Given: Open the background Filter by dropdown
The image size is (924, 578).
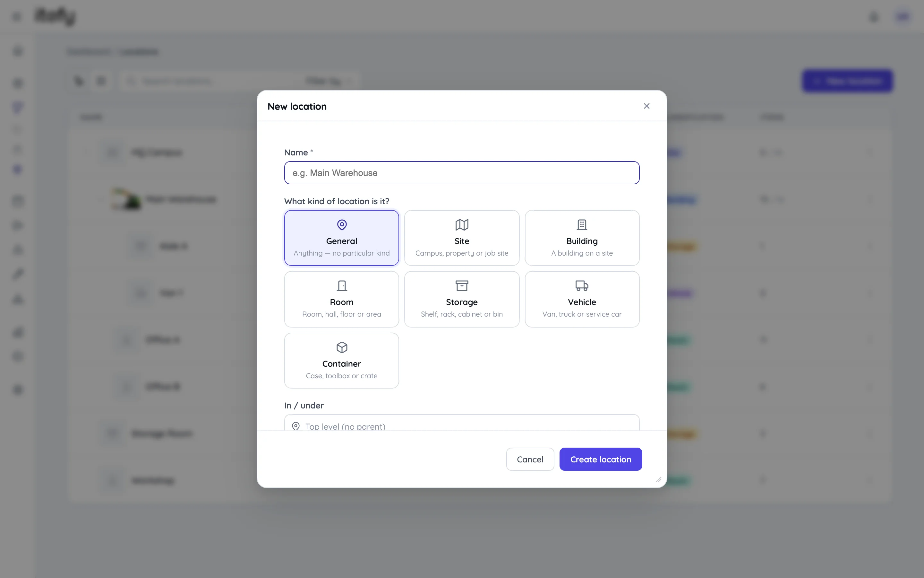Looking at the screenshot, I should (x=328, y=81).
